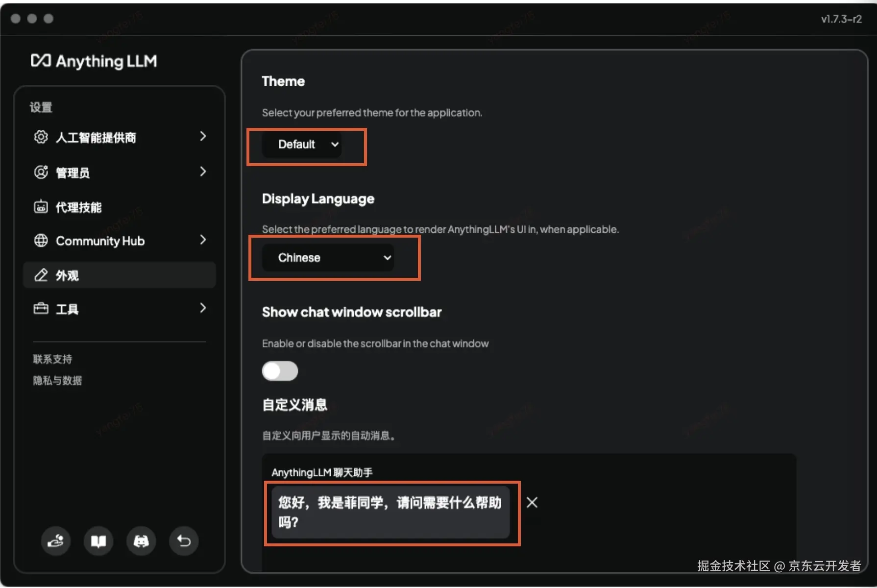Edit the custom greeting message 您好，我是菲同学
The width and height of the screenshot is (877, 588).
(390, 512)
